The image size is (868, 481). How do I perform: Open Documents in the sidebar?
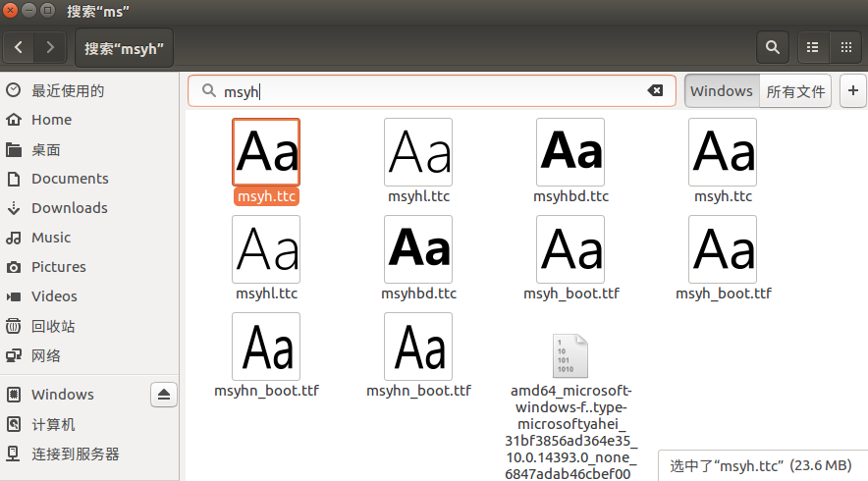[x=89, y=179]
